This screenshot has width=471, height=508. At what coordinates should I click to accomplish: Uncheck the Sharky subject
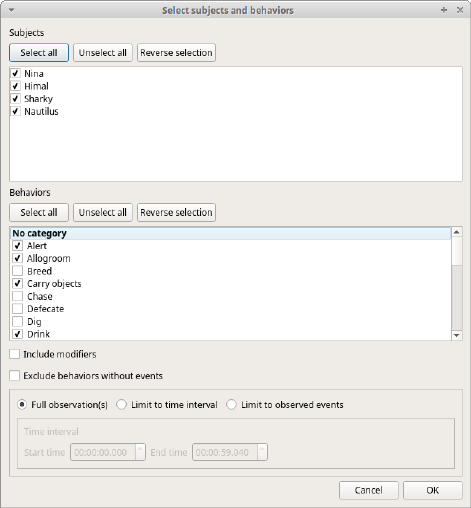pyautogui.click(x=15, y=99)
